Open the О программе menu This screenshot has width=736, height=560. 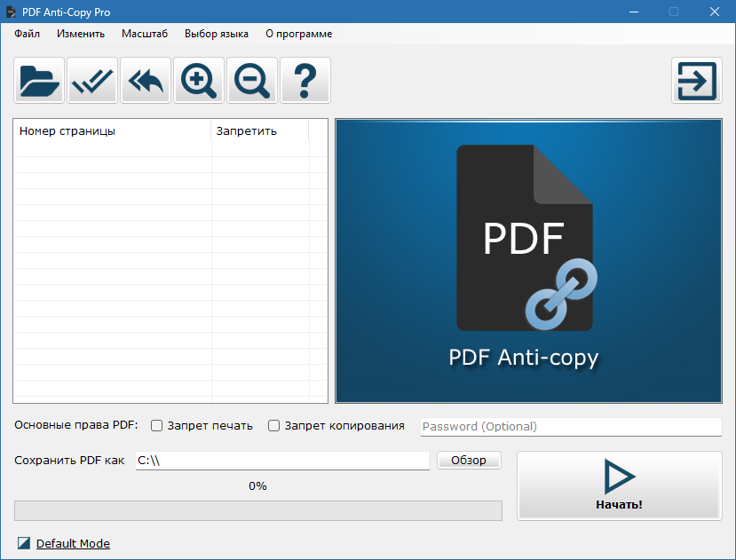(x=298, y=34)
